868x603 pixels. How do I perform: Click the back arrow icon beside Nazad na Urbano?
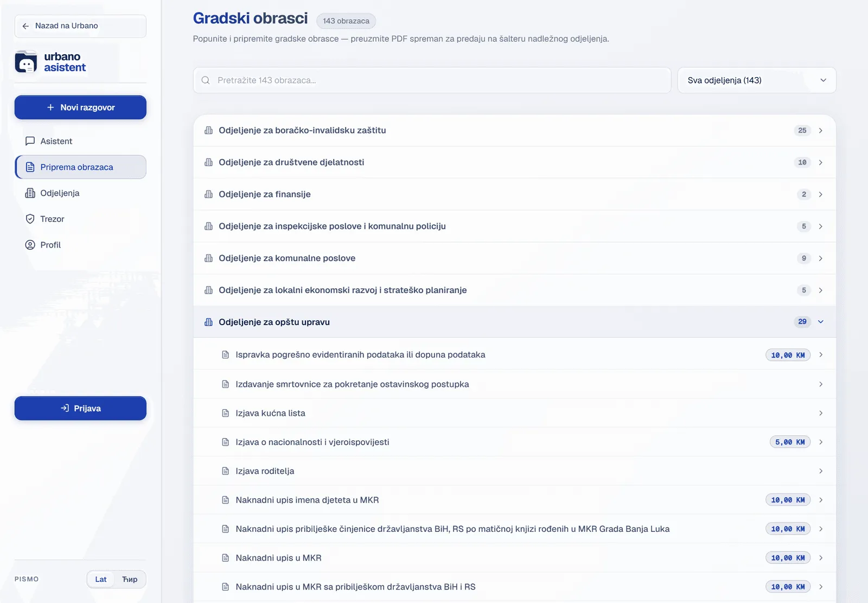click(x=25, y=26)
